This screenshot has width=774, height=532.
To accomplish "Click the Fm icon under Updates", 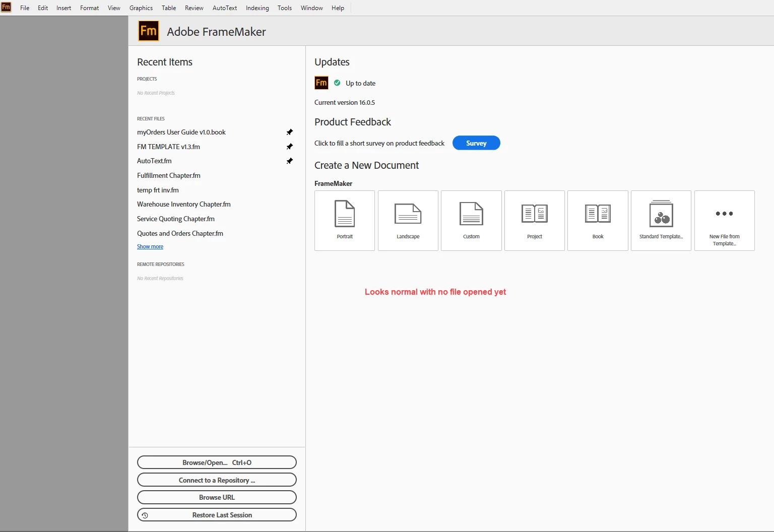I will [x=321, y=83].
